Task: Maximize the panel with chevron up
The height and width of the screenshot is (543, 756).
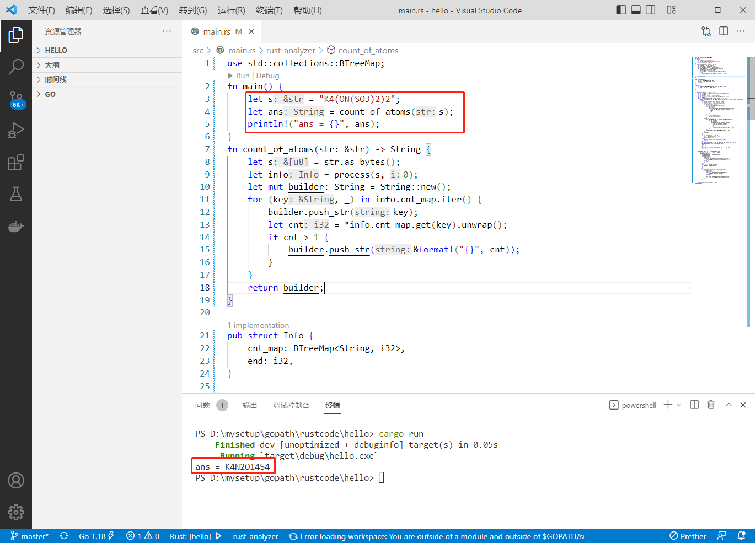Action: pyautogui.click(x=728, y=405)
